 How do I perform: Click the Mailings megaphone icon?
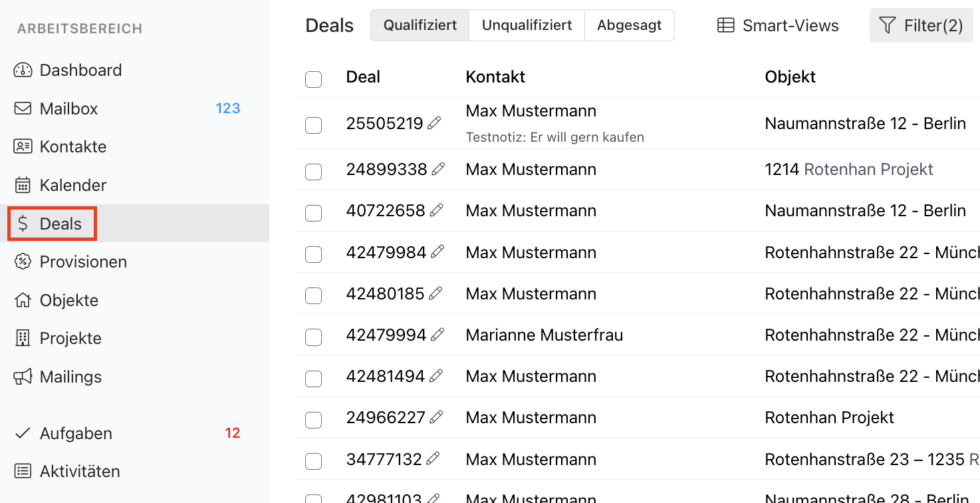23,377
